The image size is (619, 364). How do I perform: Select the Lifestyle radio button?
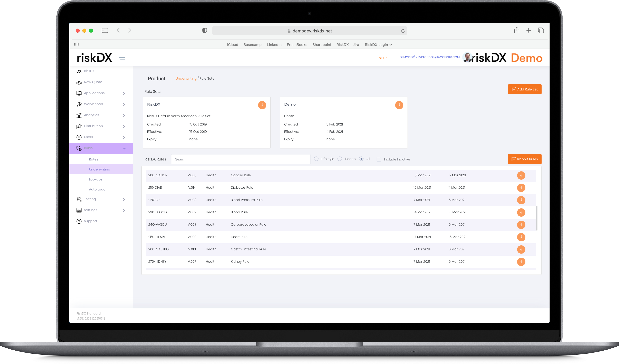(316, 159)
